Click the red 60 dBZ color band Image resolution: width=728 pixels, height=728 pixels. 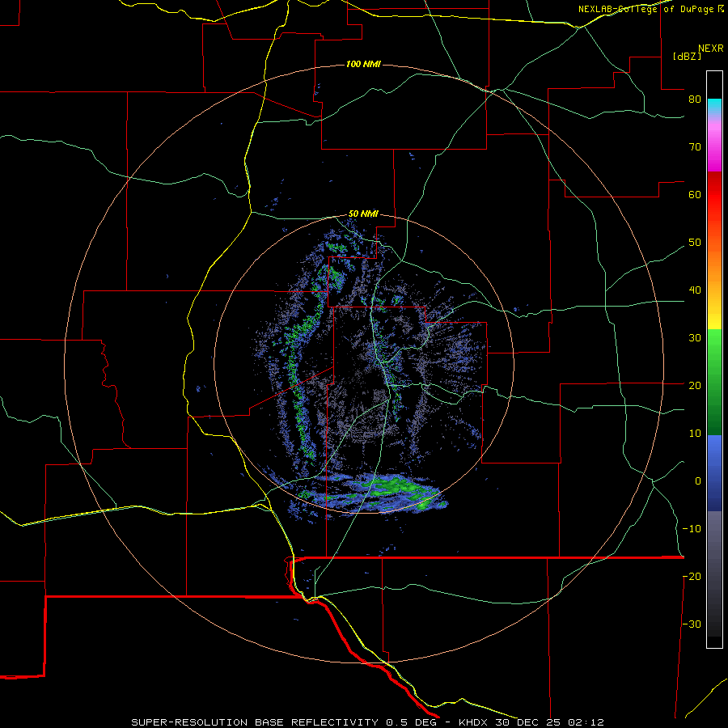[x=714, y=195]
